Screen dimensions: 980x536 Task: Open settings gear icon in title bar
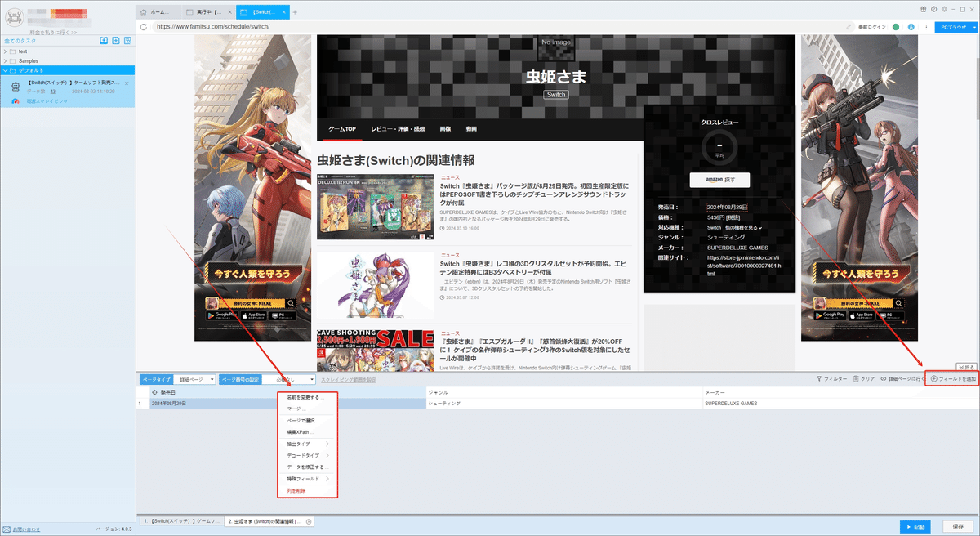944,9
